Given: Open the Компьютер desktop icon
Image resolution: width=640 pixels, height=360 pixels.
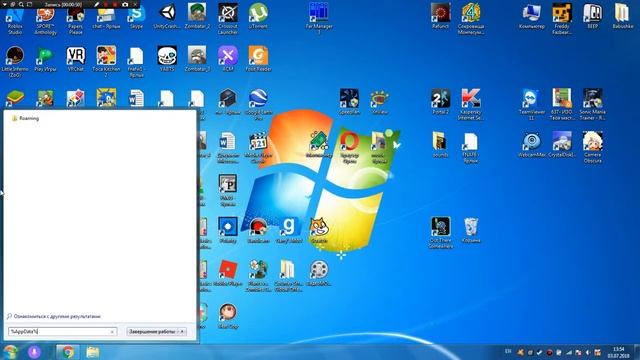Looking at the screenshot, I should pos(531,16).
